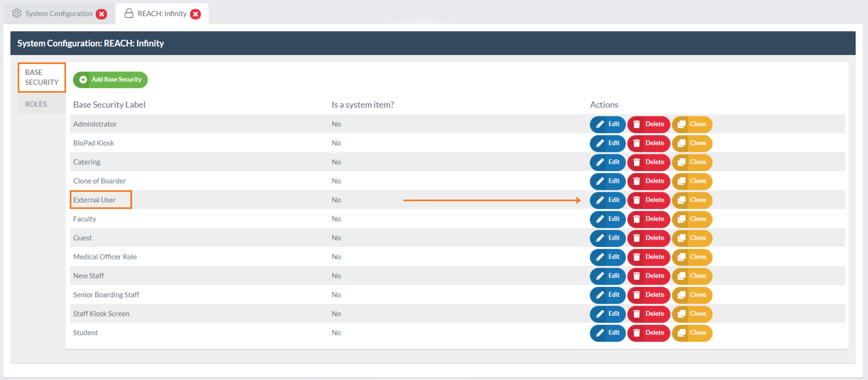868x380 pixels.
Task: Select the BASE SECURITY side tab
Action: (41, 77)
